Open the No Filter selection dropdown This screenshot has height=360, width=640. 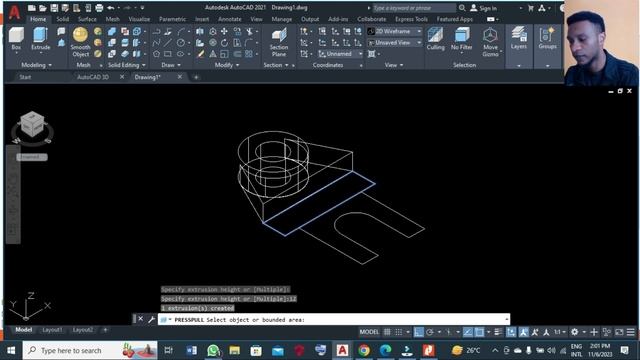click(462, 40)
